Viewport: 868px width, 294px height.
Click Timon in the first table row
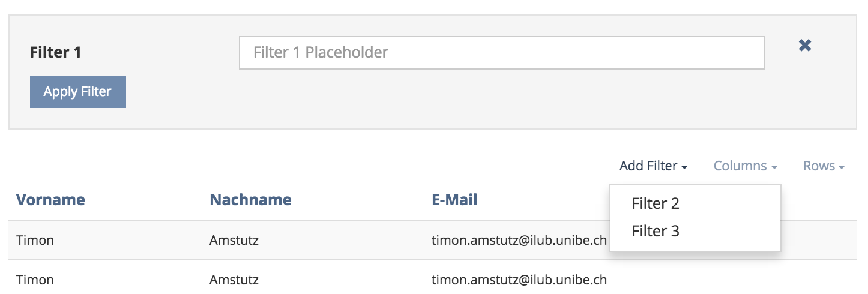click(x=35, y=241)
